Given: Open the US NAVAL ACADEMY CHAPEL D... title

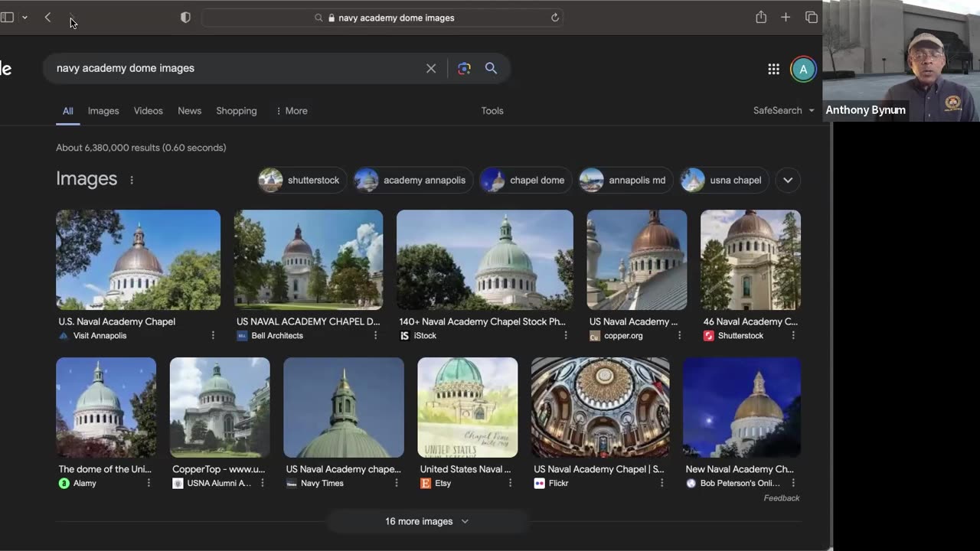Looking at the screenshot, I should (x=309, y=321).
